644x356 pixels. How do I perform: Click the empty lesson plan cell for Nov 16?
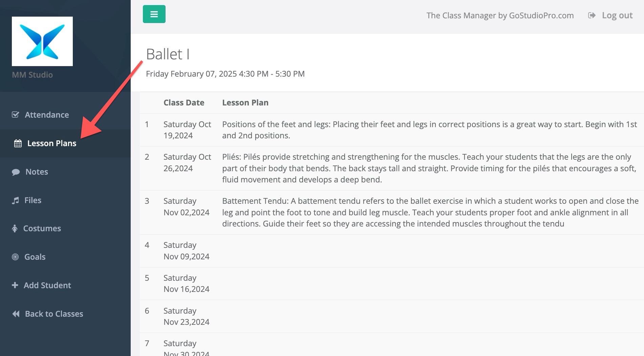[x=430, y=283]
